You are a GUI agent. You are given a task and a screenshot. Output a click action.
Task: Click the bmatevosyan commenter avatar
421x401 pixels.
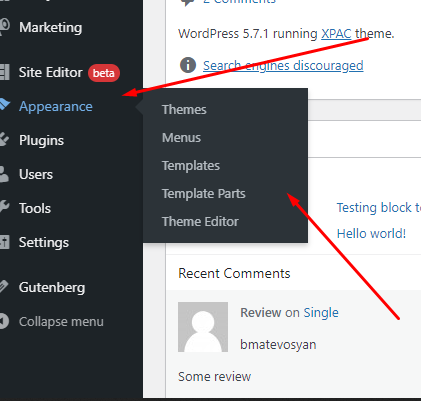[x=203, y=327]
